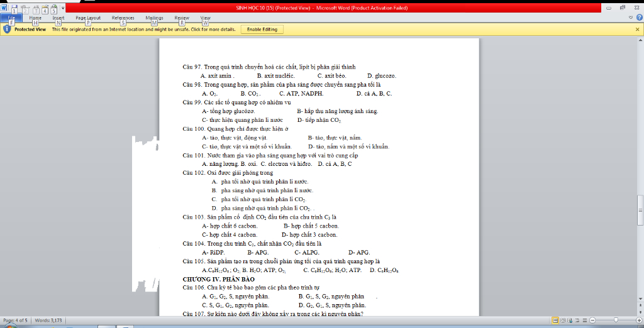
Task: Click the vertical scrollbar up arrow
Action: (640, 40)
